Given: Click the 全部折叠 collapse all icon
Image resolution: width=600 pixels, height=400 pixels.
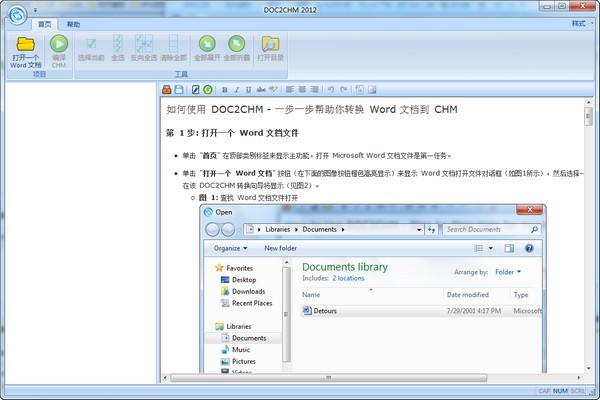Looking at the screenshot, I should tap(236, 49).
